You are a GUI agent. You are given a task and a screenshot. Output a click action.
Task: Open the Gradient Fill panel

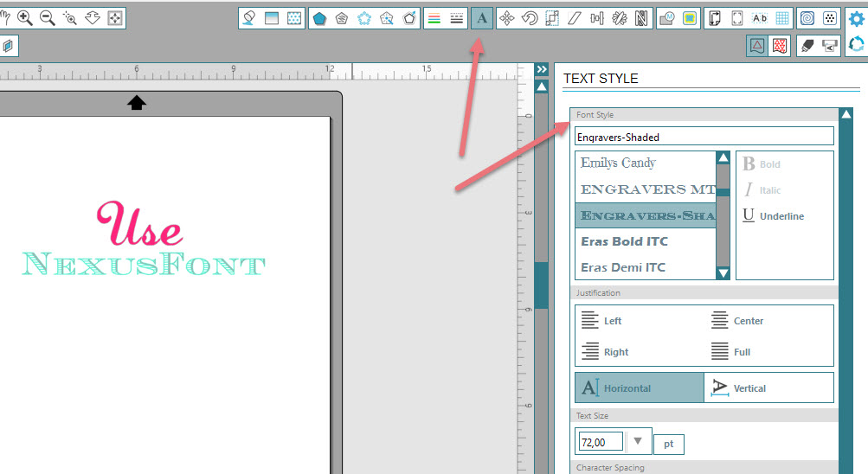[272, 18]
